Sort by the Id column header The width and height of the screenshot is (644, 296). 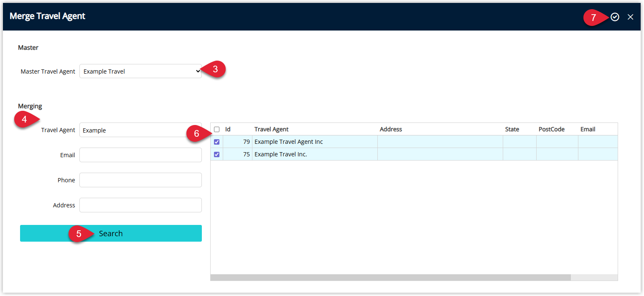point(237,129)
